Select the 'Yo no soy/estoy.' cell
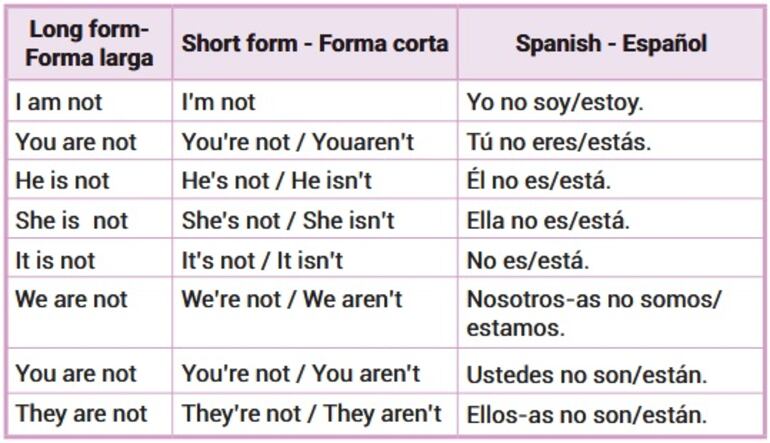The image size is (770, 443). click(x=555, y=102)
